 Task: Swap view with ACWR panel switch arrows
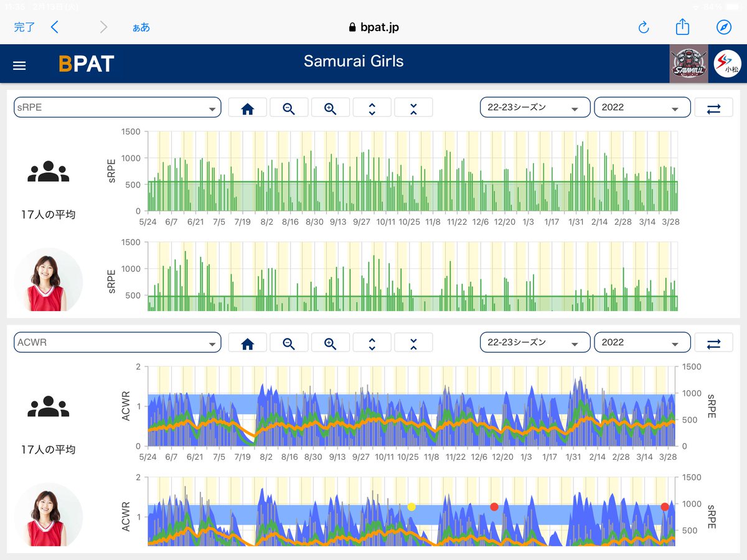coord(714,343)
